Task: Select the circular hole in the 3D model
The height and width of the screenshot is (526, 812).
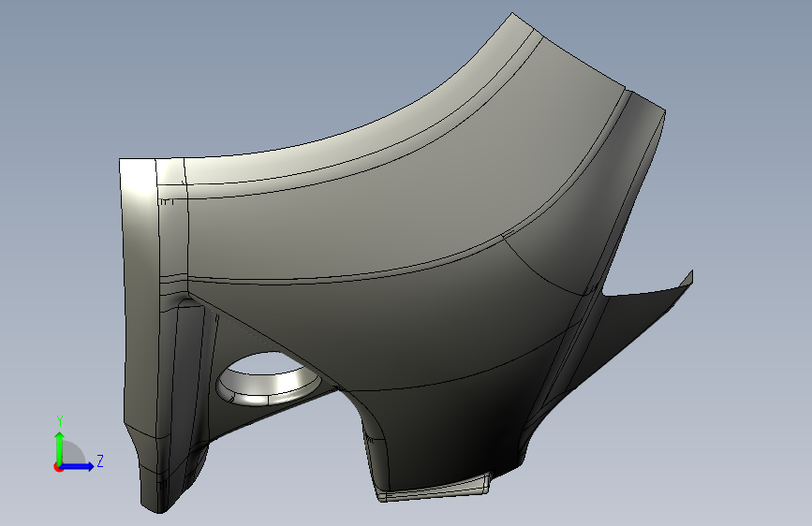Action: point(268,379)
